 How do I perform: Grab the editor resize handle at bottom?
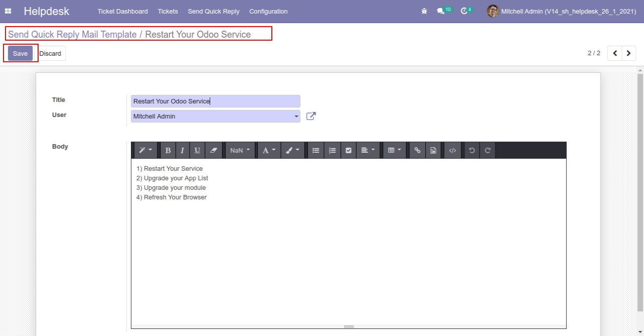(x=349, y=326)
